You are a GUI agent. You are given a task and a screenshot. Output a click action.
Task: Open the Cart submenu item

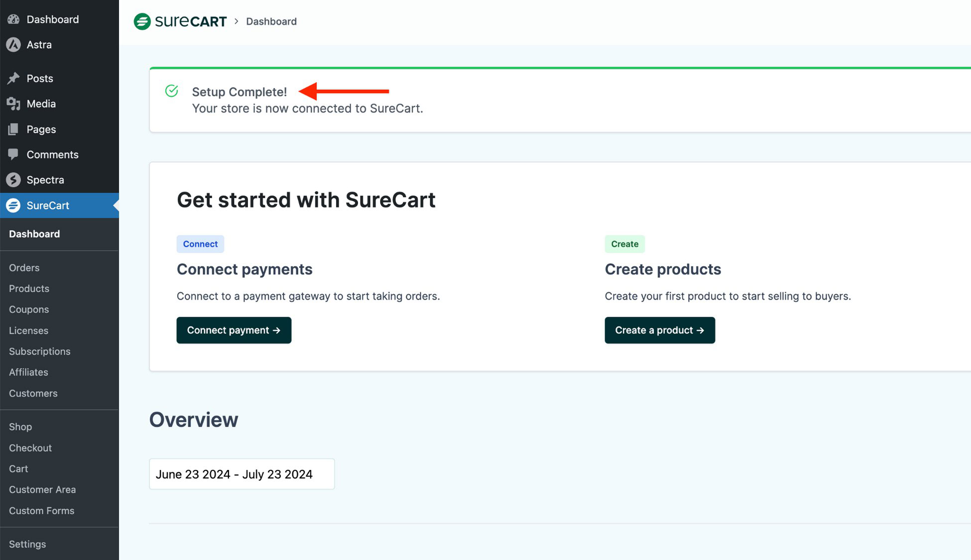tap(18, 469)
